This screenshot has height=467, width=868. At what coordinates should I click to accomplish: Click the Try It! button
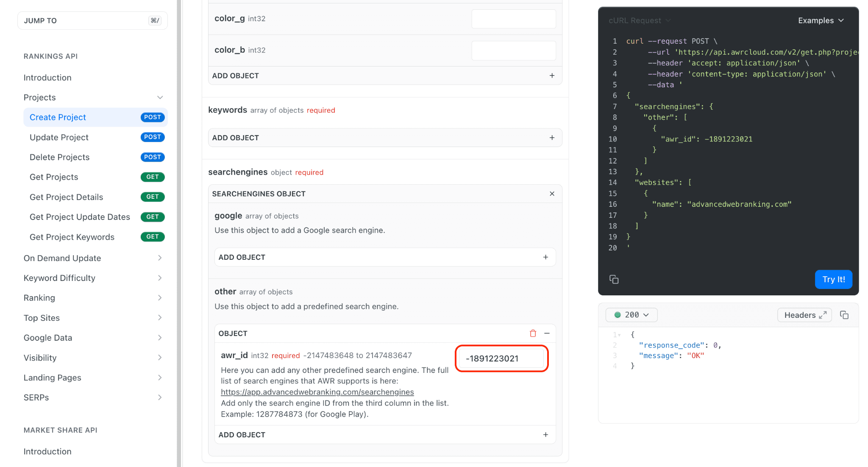[x=833, y=279]
